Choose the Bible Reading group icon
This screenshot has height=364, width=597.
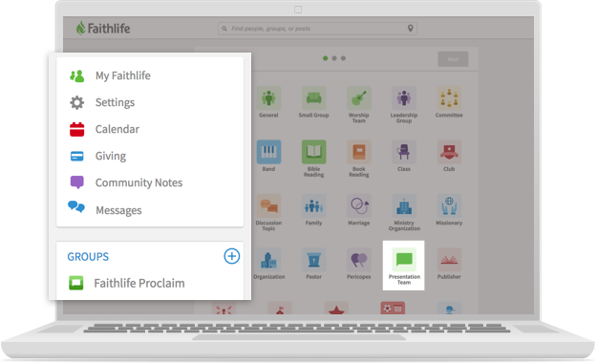(313, 152)
